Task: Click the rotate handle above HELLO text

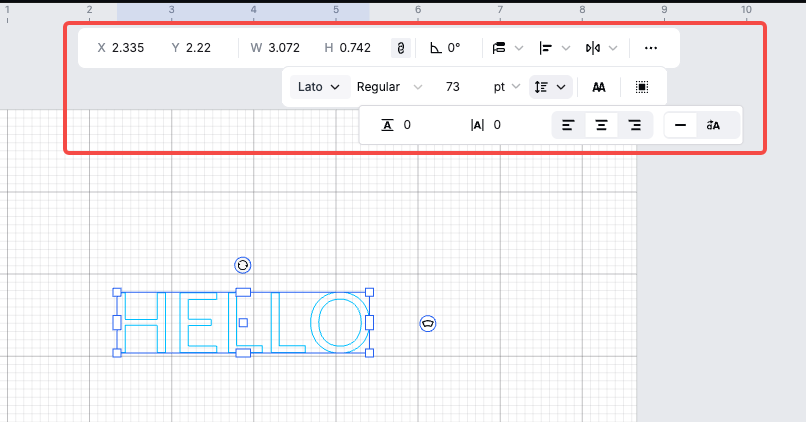Action: pos(242,265)
